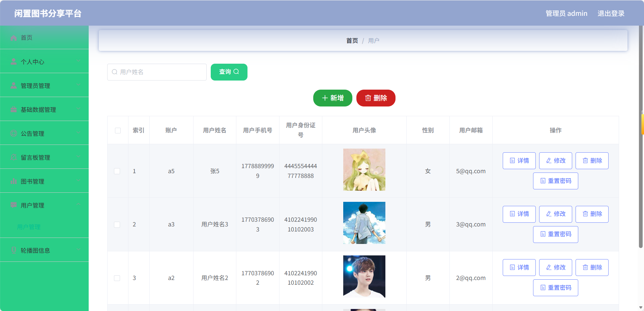Image resolution: width=644 pixels, height=311 pixels.
Task: Click the 索引 column header
Action: [x=139, y=130]
